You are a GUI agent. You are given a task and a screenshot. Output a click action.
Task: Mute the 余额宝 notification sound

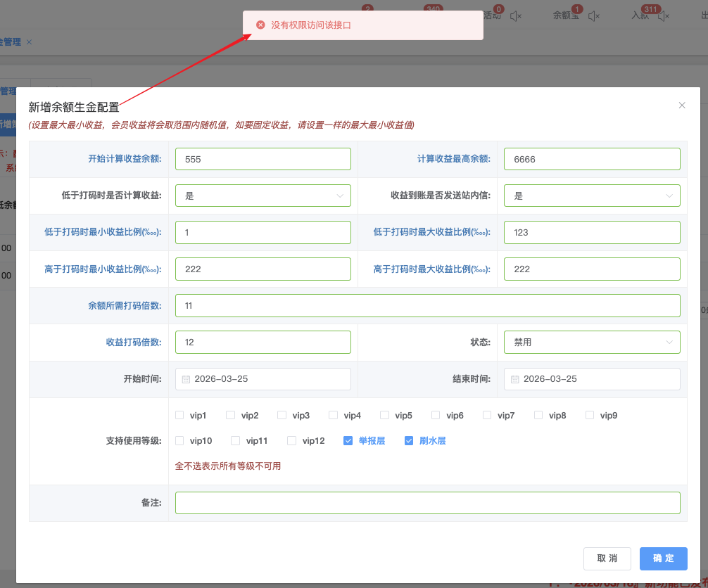pyautogui.click(x=594, y=15)
